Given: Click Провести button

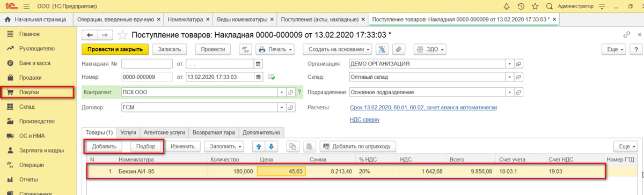Looking at the screenshot, I should pos(213,49).
